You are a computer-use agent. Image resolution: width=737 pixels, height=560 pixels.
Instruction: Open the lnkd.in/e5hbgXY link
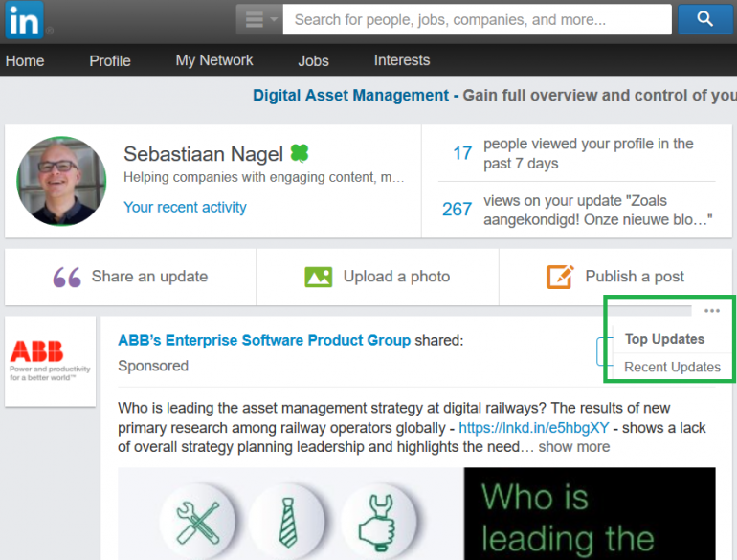point(533,428)
